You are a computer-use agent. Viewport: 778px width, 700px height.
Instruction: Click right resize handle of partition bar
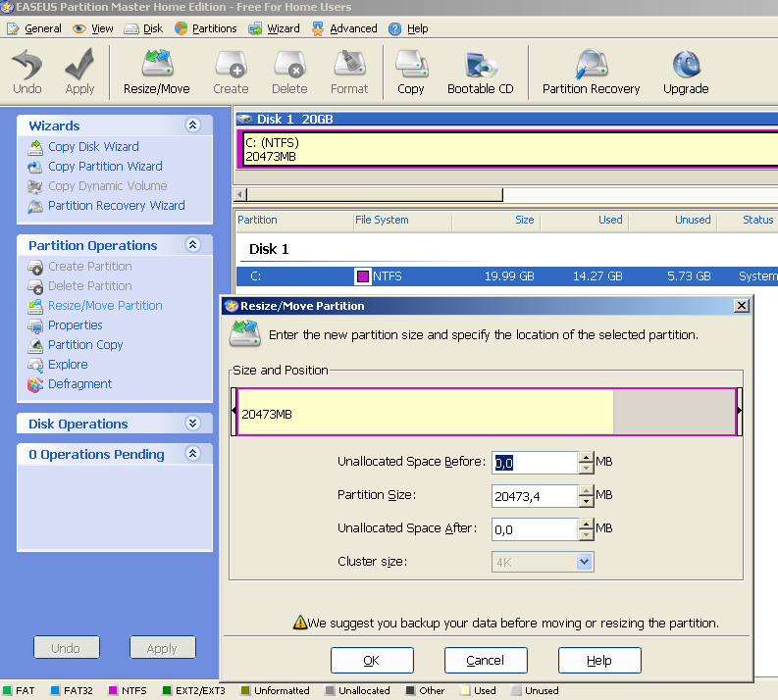pos(740,412)
